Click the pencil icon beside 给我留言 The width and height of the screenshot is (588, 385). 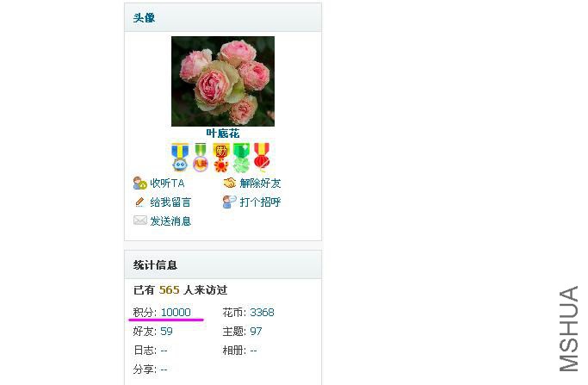click(139, 202)
